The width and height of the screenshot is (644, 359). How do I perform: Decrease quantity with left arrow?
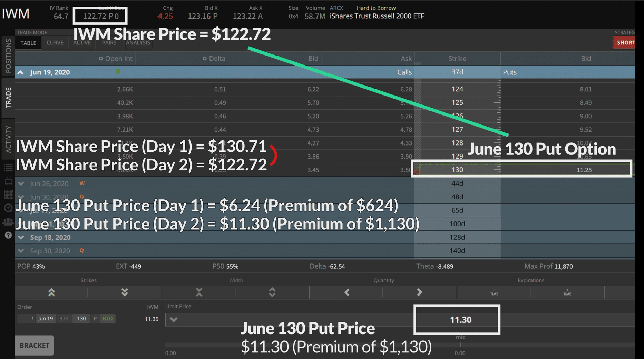(x=347, y=292)
